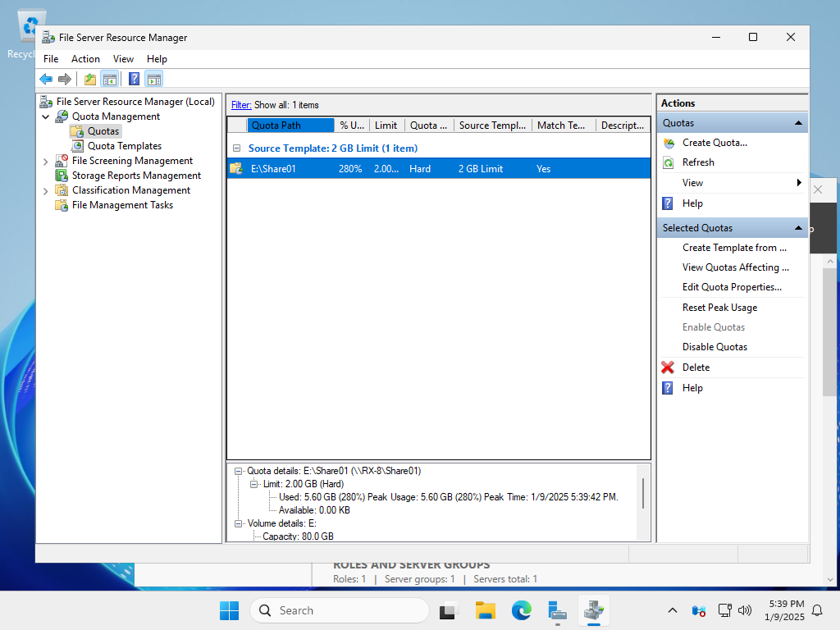The height and width of the screenshot is (630, 840).
Task: Collapse the Volume details node
Action: coord(239,523)
